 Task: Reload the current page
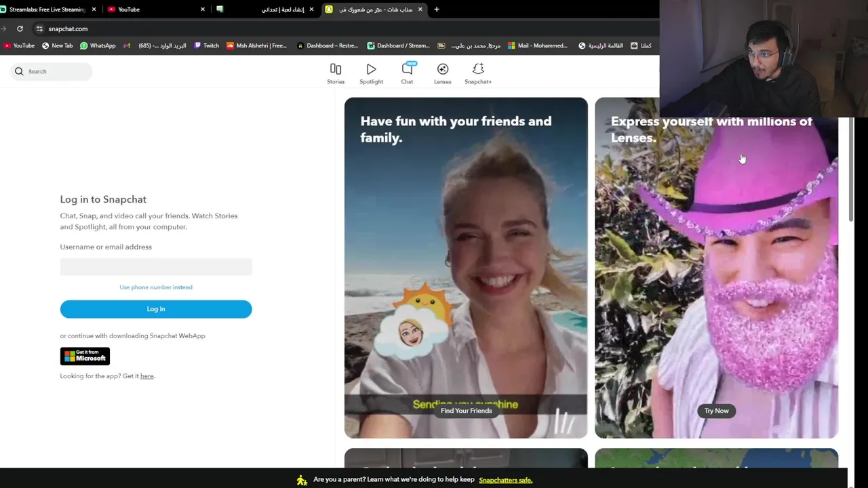point(20,28)
